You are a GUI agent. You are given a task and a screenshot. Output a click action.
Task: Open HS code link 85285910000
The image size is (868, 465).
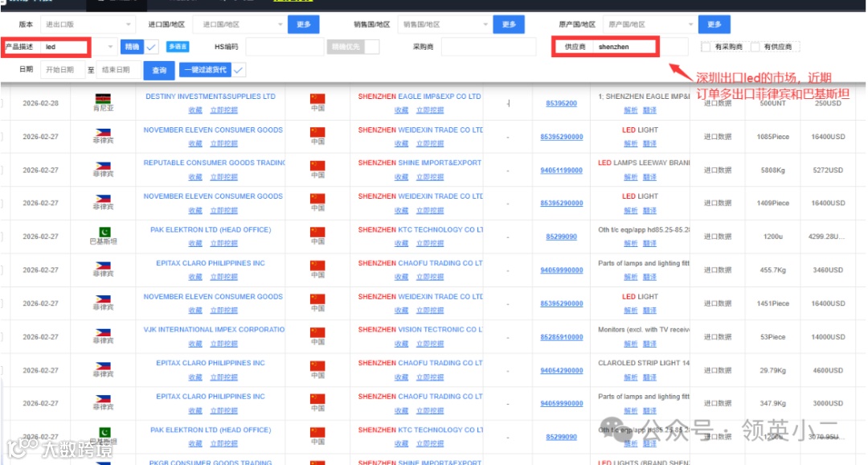[x=561, y=337]
